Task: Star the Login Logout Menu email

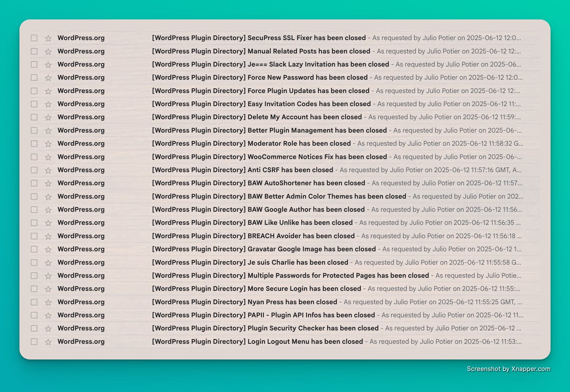Action: tap(48, 342)
